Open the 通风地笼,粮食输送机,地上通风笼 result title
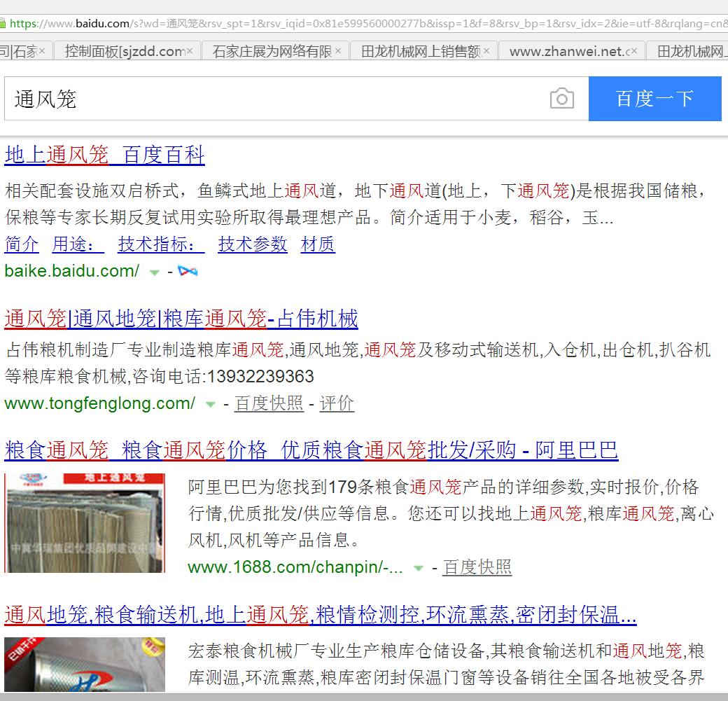The image size is (728, 701). click(321, 615)
